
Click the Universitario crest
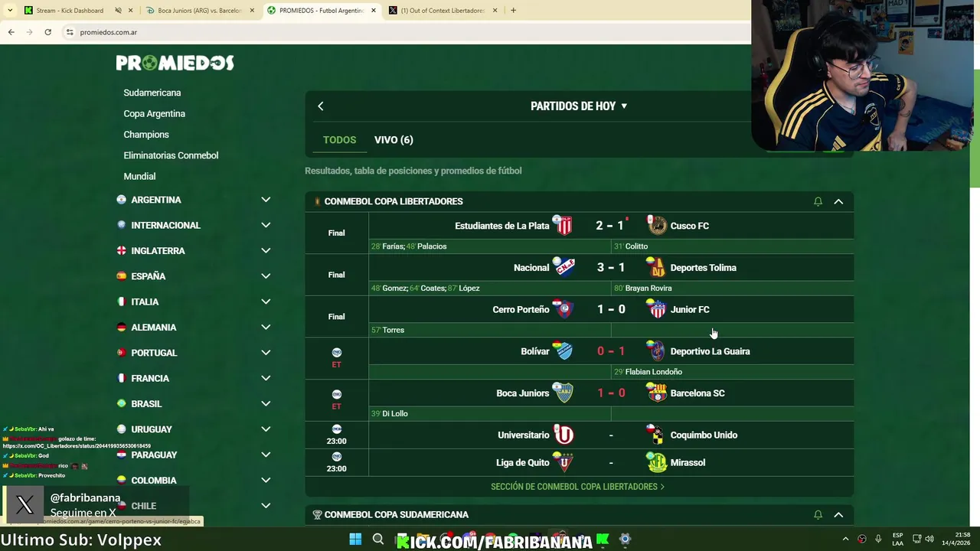[x=563, y=435]
